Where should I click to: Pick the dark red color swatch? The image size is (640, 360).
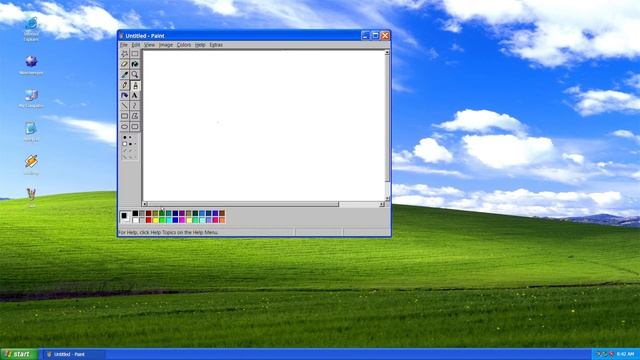(149, 213)
